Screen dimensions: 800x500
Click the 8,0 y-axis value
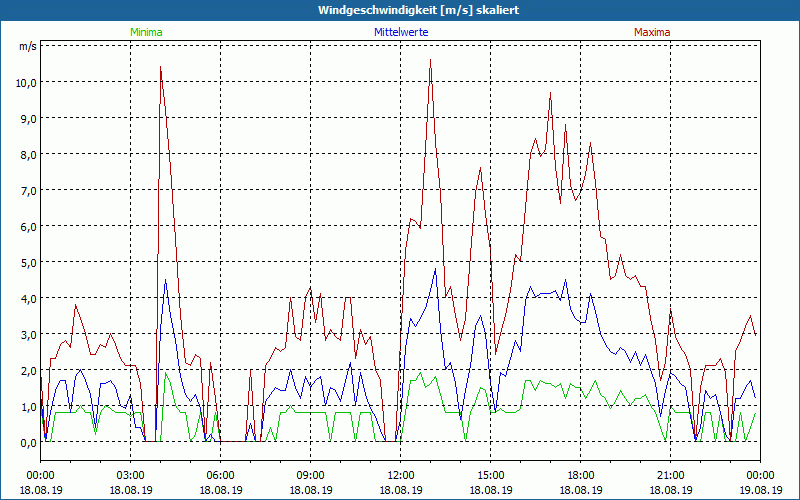pos(29,155)
